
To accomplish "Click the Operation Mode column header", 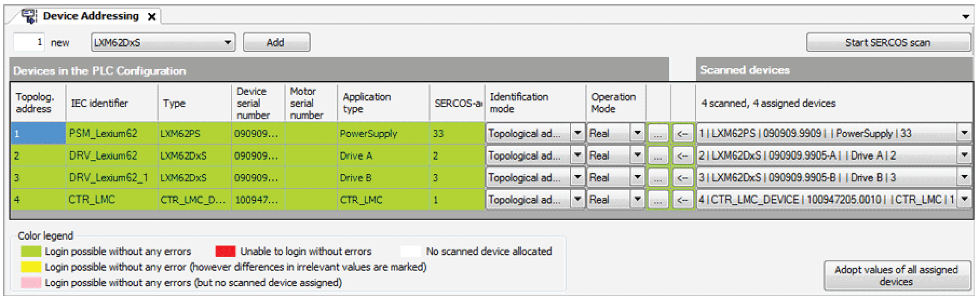I will [616, 103].
